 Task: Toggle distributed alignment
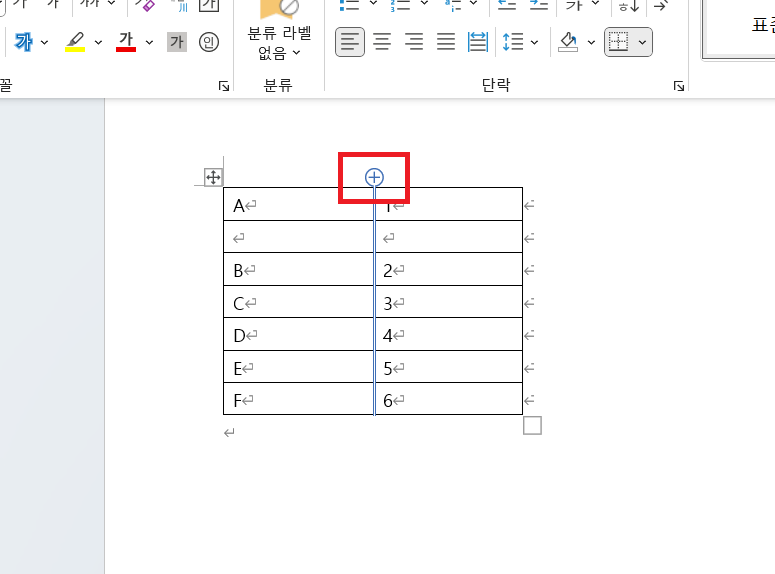tap(477, 42)
